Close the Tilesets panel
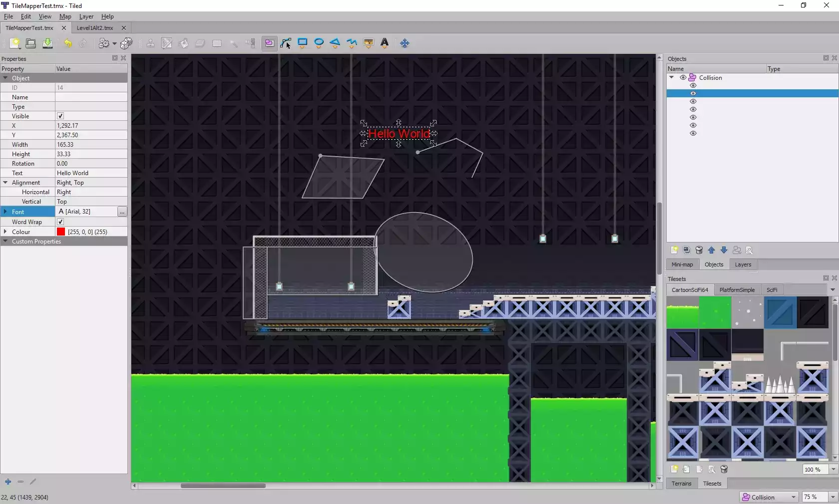Image resolution: width=839 pixels, height=504 pixels. 834,278
